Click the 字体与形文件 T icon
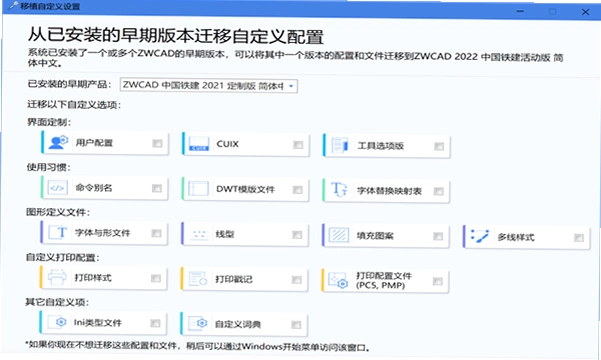The height and width of the screenshot is (360, 601). (x=57, y=233)
